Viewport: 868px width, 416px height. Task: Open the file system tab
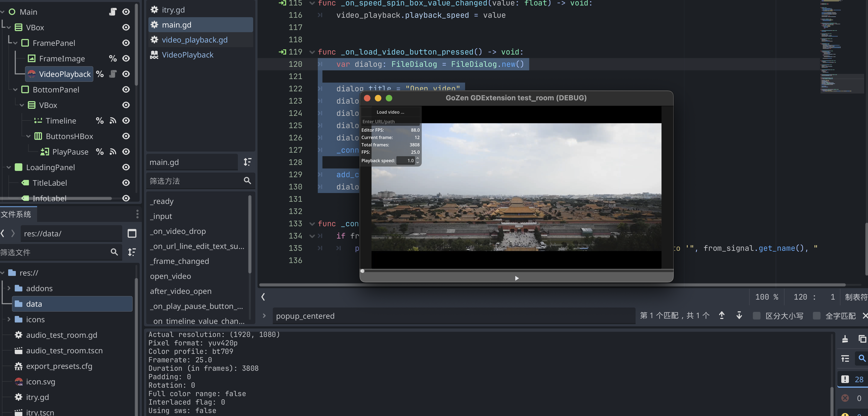click(16, 214)
